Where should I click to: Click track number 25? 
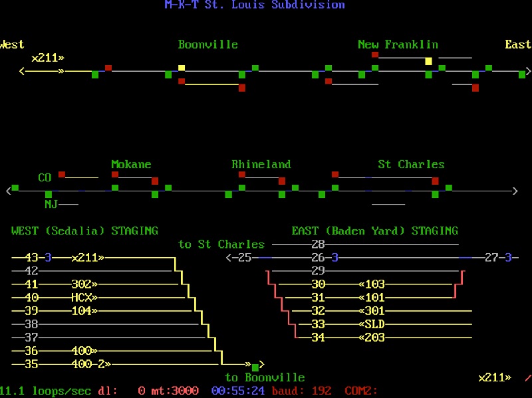coord(245,258)
